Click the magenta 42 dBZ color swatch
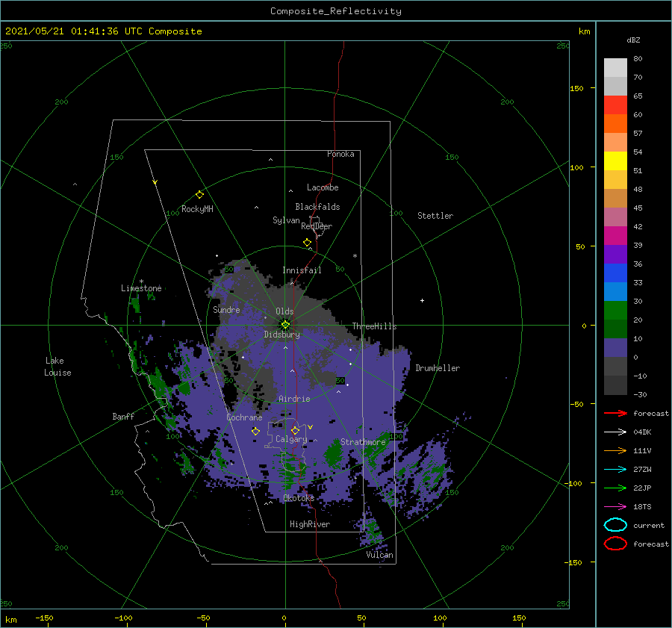672x628 pixels. 615,235
